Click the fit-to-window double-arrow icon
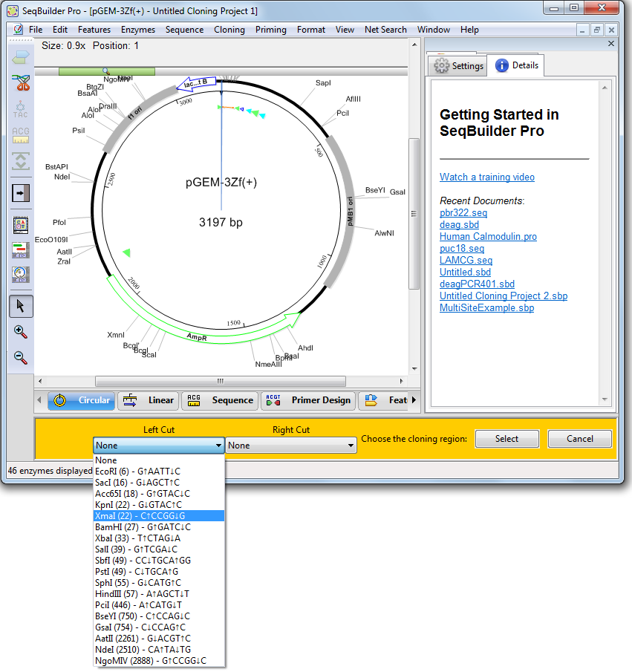The height and width of the screenshot is (672, 632). tap(20, 161)
